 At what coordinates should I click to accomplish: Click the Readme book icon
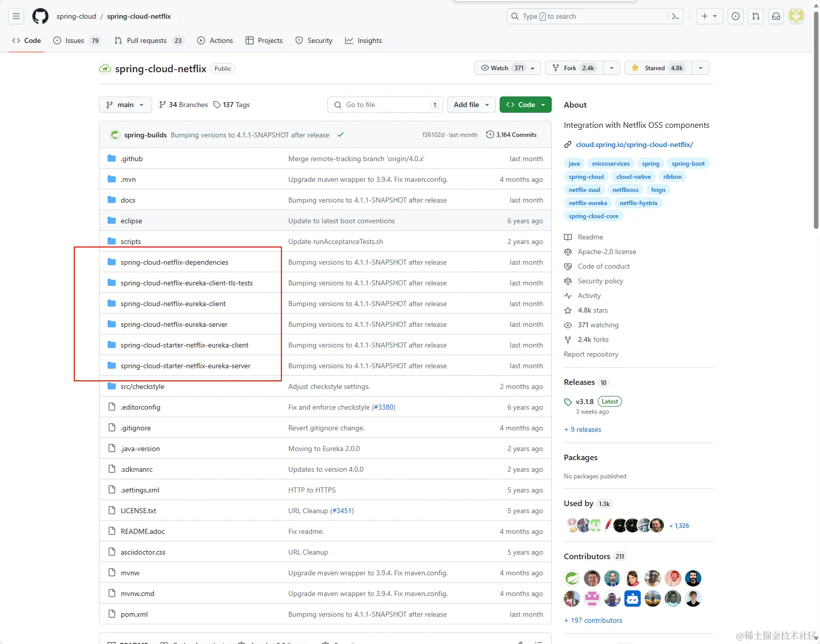(568, 237)
